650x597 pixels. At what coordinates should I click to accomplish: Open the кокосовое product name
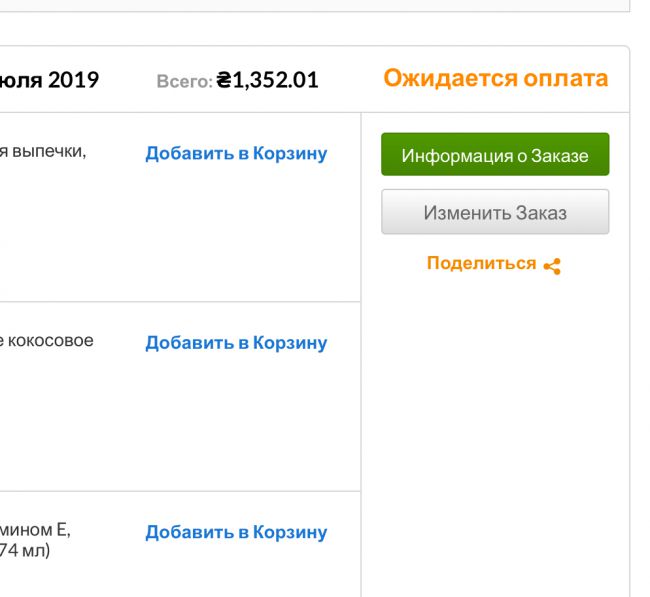[x=47, y=341]
